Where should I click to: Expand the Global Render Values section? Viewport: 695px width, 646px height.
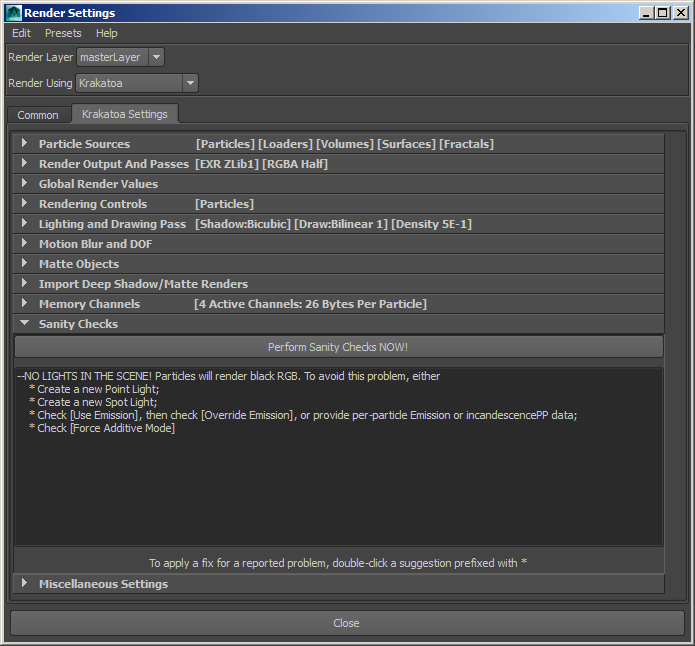click(x=339, y=184)
